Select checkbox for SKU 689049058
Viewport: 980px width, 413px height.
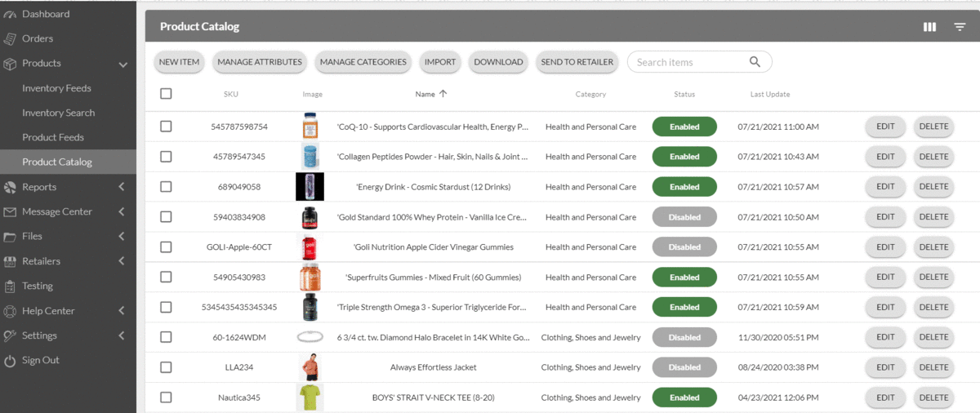pos(166,187)
